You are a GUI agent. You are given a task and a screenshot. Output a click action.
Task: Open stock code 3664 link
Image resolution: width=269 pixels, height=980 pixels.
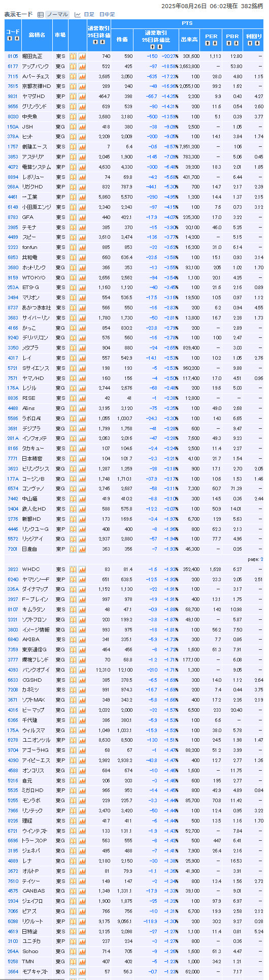[13, 971]
